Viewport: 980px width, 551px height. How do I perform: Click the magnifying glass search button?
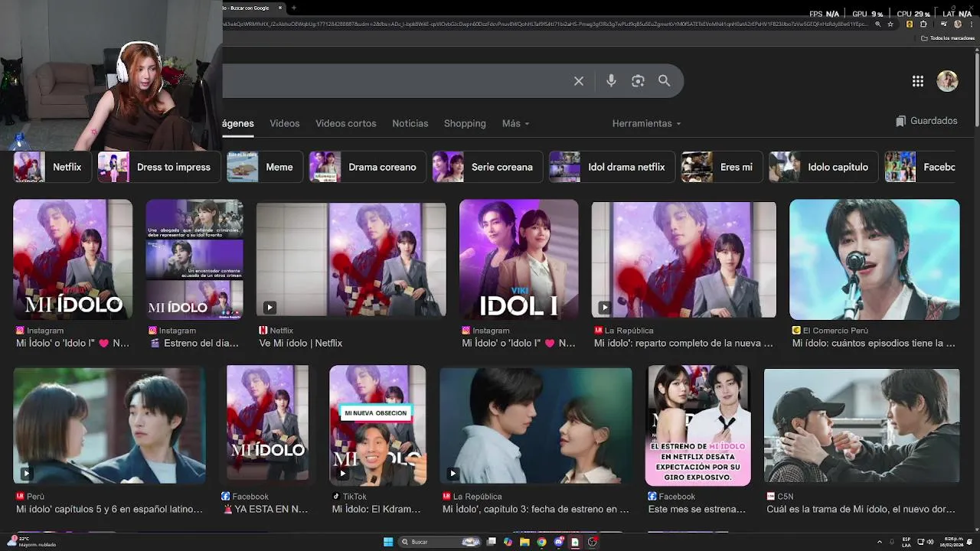point(664,81)
